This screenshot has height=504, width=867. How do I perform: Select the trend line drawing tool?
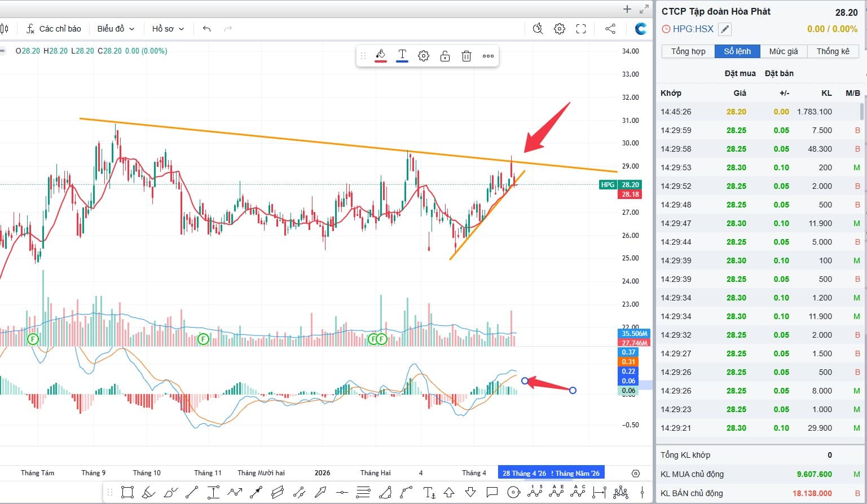[x=192, y=492]
